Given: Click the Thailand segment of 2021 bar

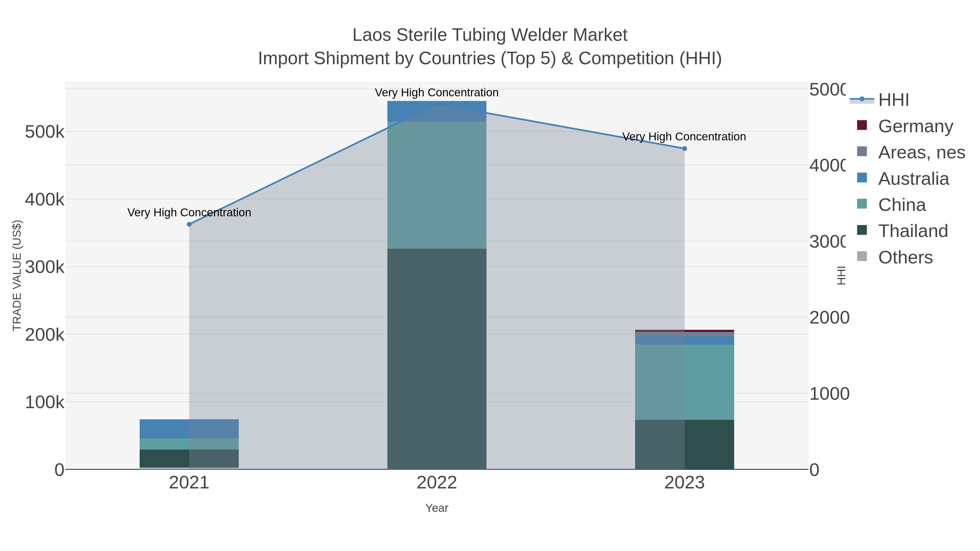Looking at the screenshot, I should pos(189,458).
